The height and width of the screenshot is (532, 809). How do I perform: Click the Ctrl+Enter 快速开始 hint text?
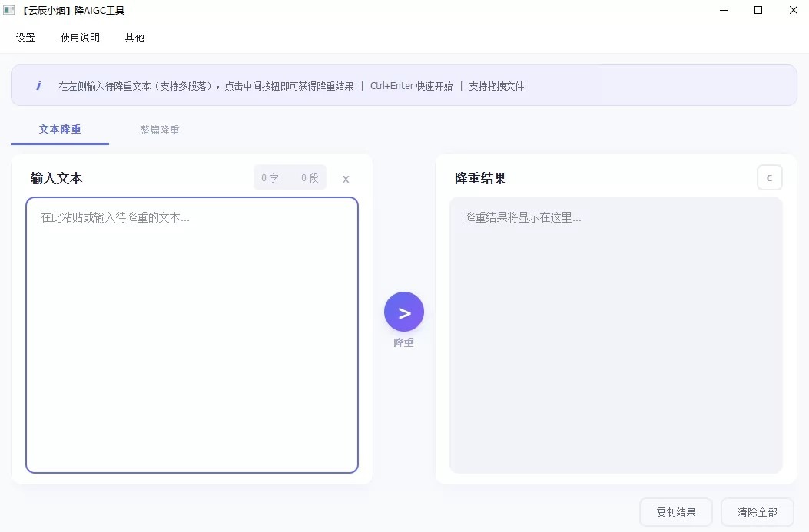pos(411,86)
